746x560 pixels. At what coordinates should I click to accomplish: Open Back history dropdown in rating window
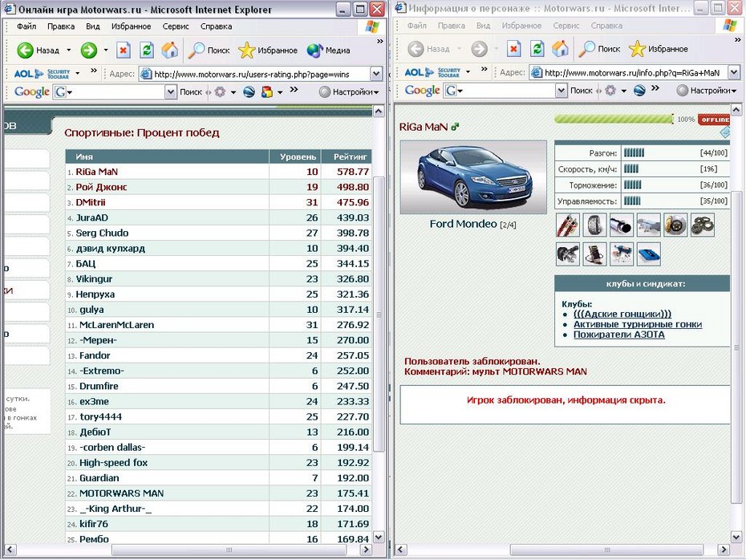coord(68,50)
